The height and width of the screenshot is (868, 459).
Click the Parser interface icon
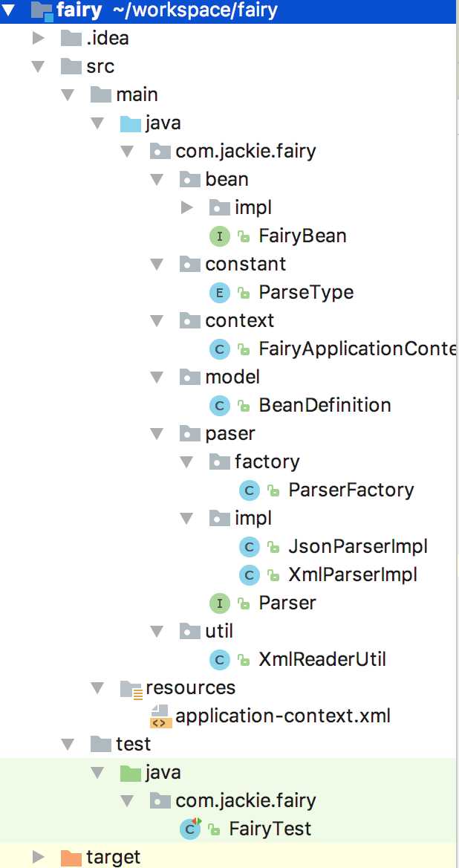(220, 603)
